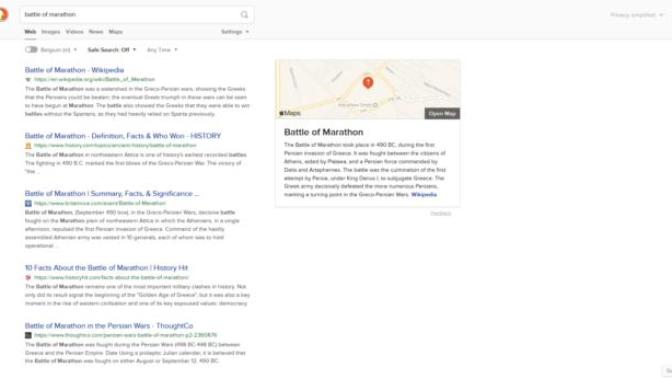Click the Feedback link below info panel
672x378 pixels.
[441, 213]
